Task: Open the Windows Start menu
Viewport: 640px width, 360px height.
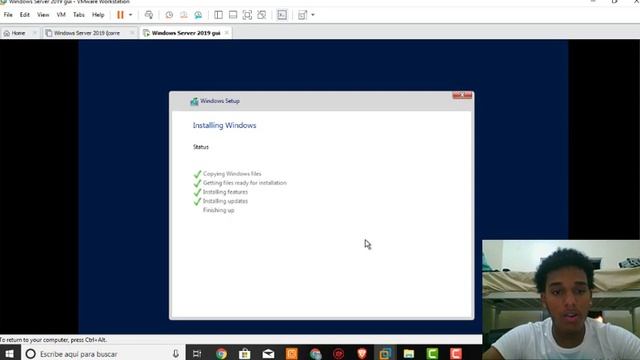Action: tap(9, 353)
